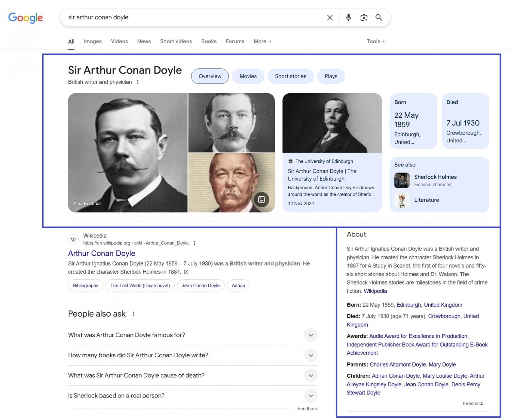This screenshot has height=420, width=511.
Task: Open more images icon on portrait
Action: [x=261, y=199]
